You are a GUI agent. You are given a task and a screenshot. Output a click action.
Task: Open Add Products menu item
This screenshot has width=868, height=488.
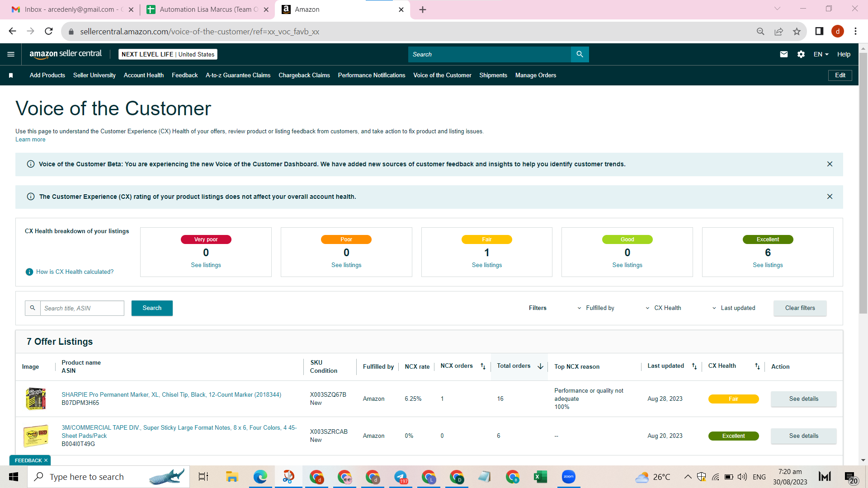click(x=47, y=75)
